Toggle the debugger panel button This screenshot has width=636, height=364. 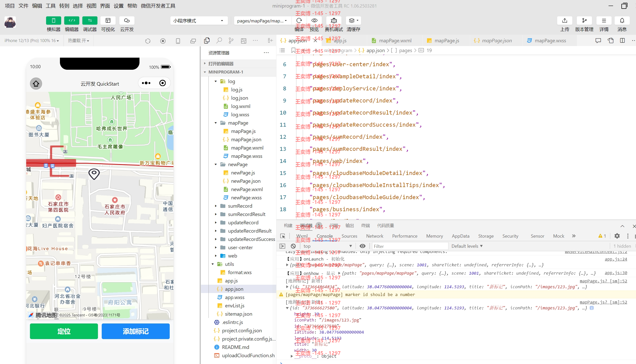[90, 20]
